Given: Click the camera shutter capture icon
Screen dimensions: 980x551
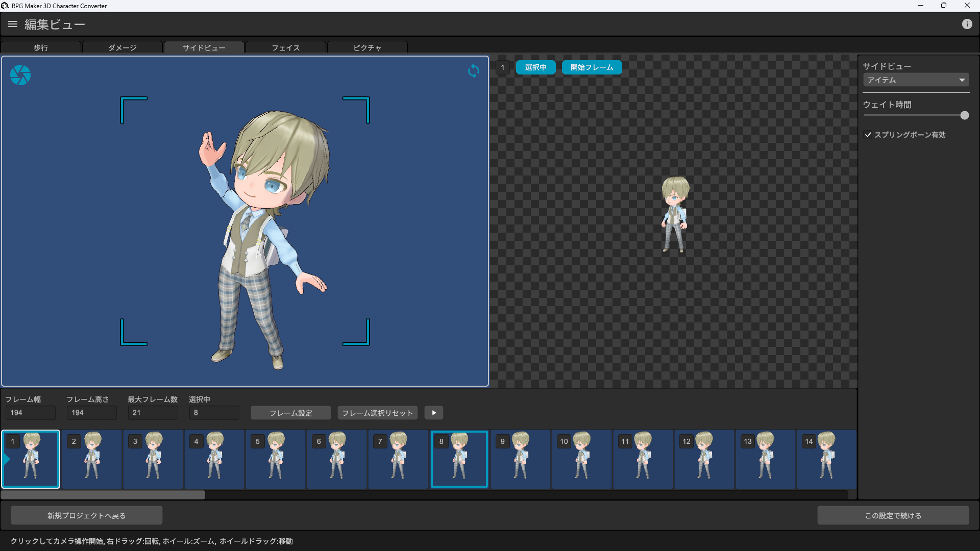Looking at the screenshot, I should (x=20, y=75).
